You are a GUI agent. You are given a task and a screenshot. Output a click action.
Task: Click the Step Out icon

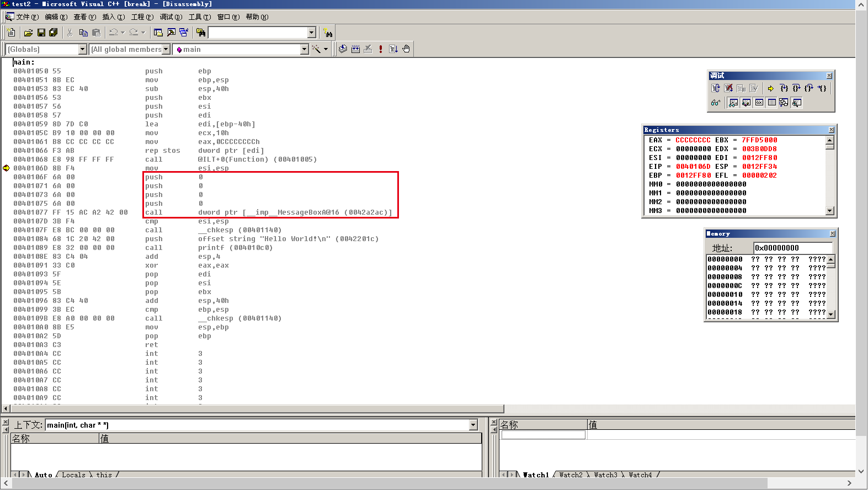click(809, 88)
